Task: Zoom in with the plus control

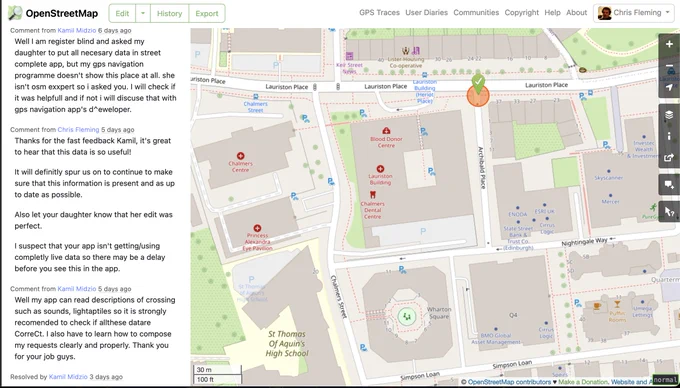Action: [x=669, y=44]
